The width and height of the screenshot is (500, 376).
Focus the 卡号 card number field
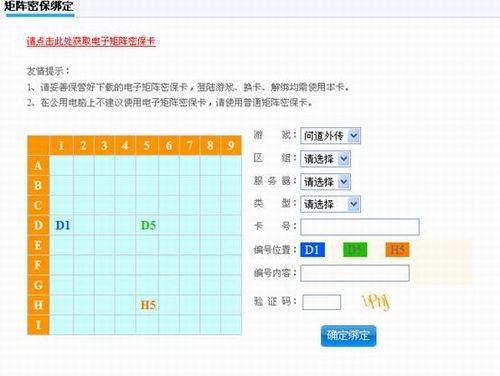pyautogui.click(x=360, y=227)
